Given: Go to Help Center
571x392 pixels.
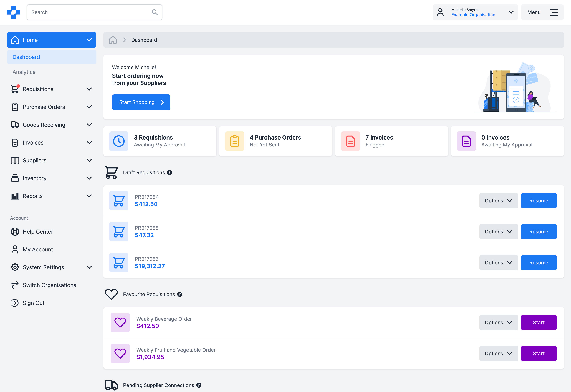Looking at the screenshot, I should [38, 232].
